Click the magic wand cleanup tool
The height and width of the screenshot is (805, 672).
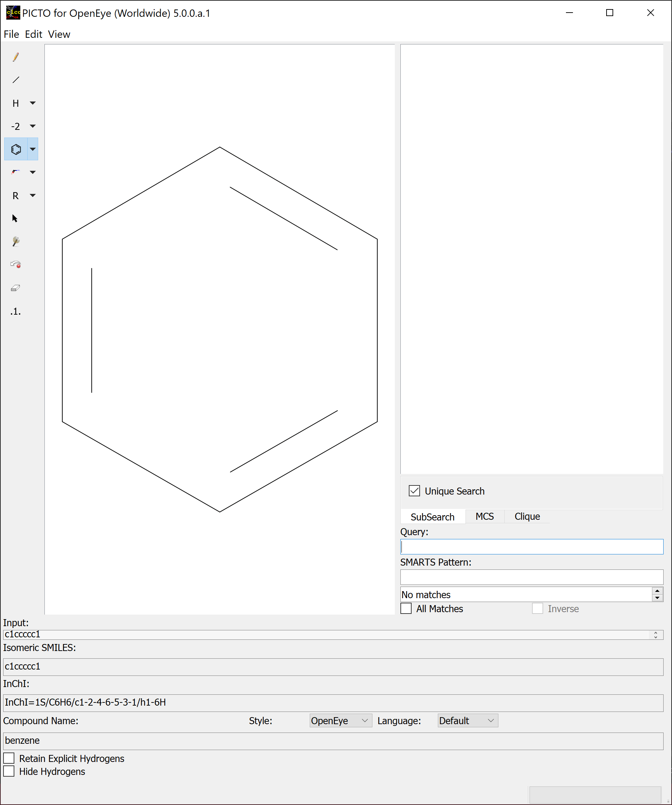[16, 241]
